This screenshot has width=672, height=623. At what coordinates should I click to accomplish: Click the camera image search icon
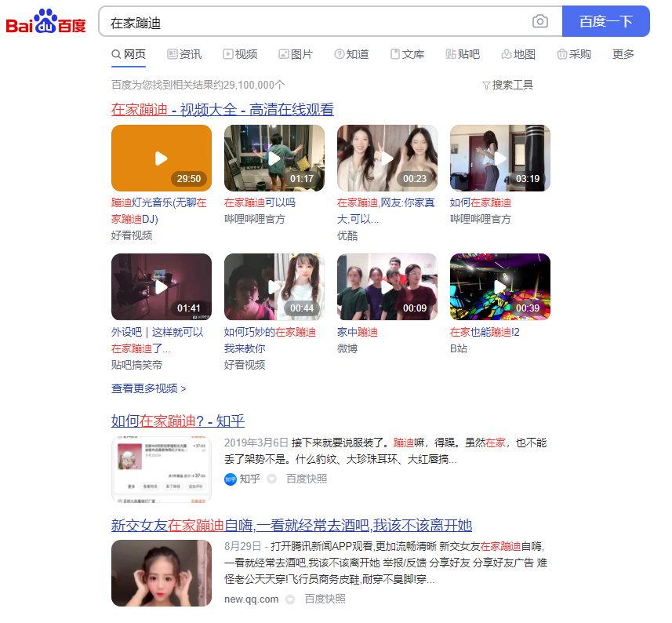(x=539, y=21)
